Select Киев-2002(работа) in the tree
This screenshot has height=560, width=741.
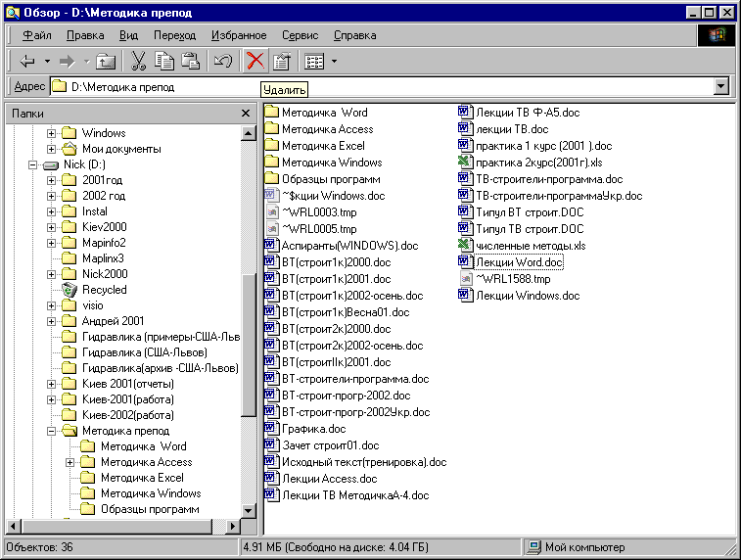coord(128,415)
